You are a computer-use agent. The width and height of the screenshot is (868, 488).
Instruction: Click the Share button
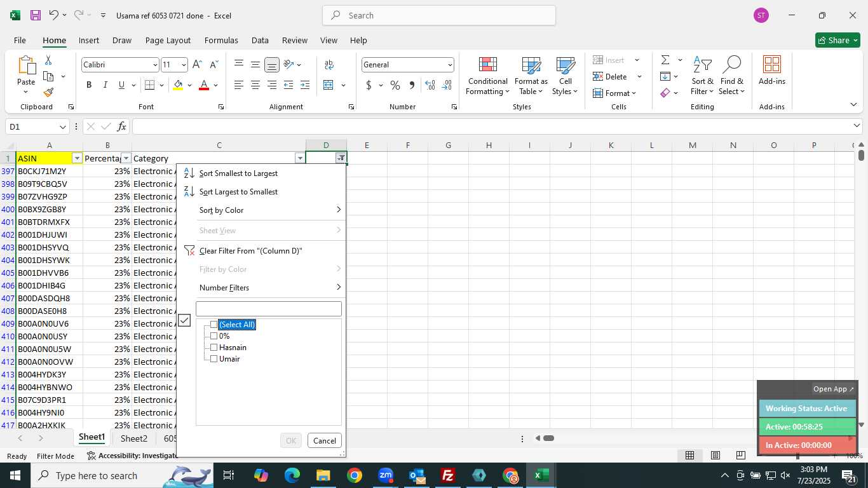(837, 40)
